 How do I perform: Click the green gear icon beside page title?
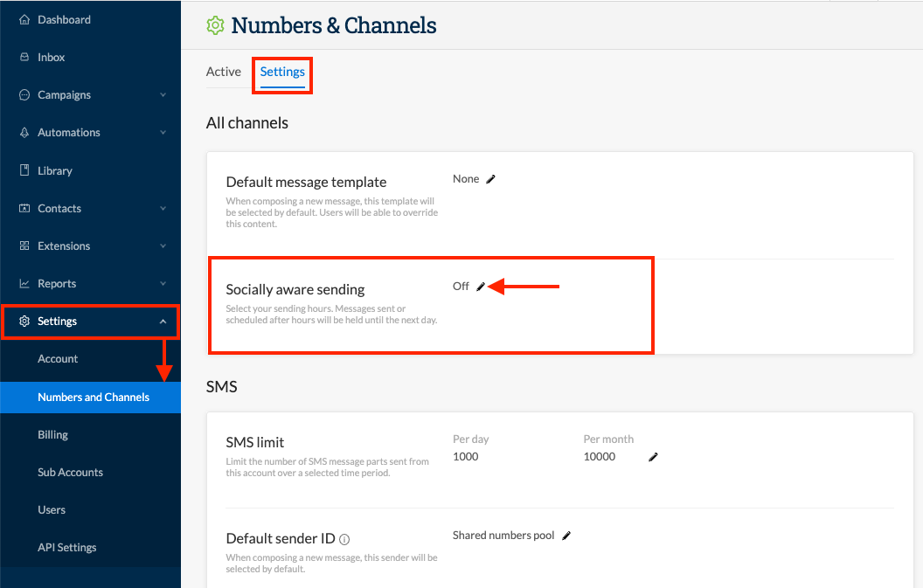point(215,26)
